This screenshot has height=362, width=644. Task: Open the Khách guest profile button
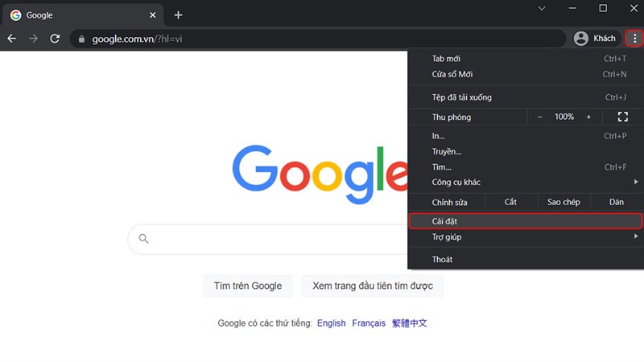(x=595, y=39)
